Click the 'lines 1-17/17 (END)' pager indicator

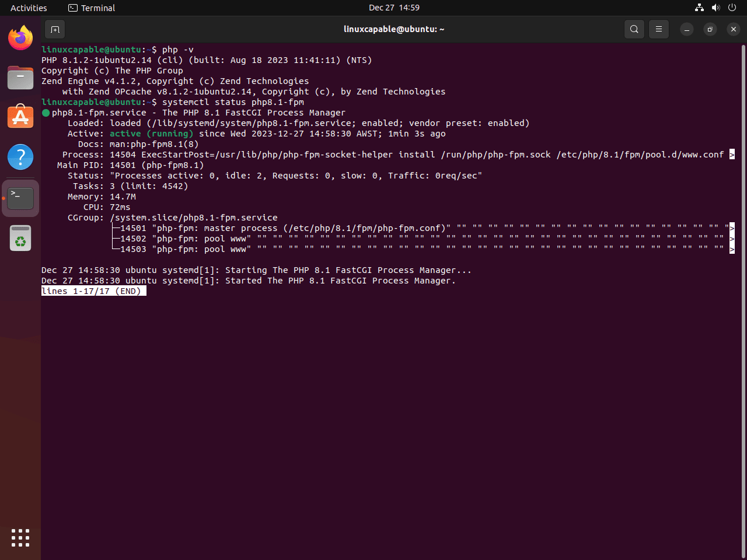tap(93, 291)
